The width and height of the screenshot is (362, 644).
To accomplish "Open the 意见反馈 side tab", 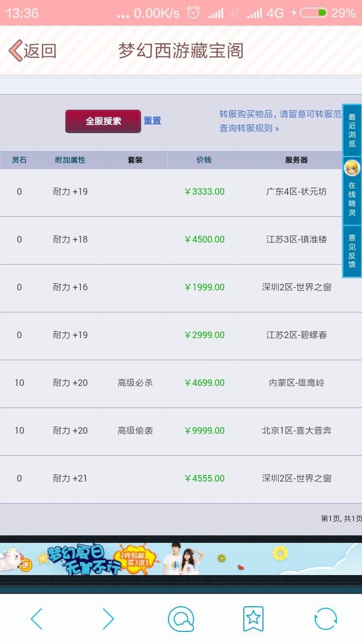I will (x=352, y=251).
